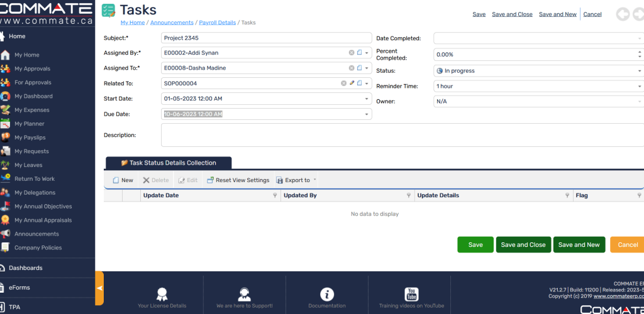
Task: Click the pencil edit icon in Related To
Action: (x=352, y=83)
